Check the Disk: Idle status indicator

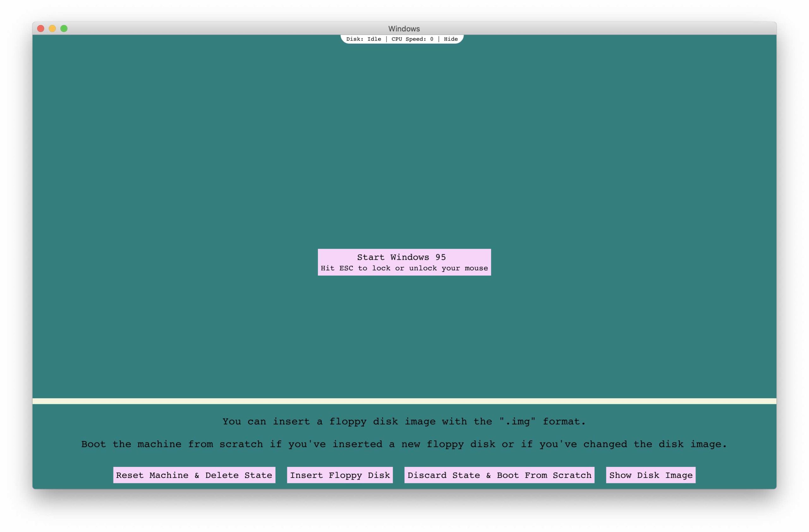pyautogui.click(x=364, y=39)
